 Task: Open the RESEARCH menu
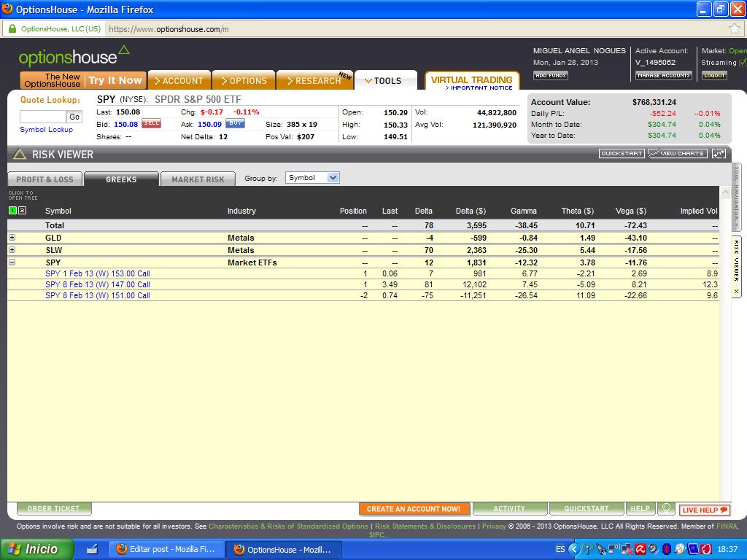[314, 80]
